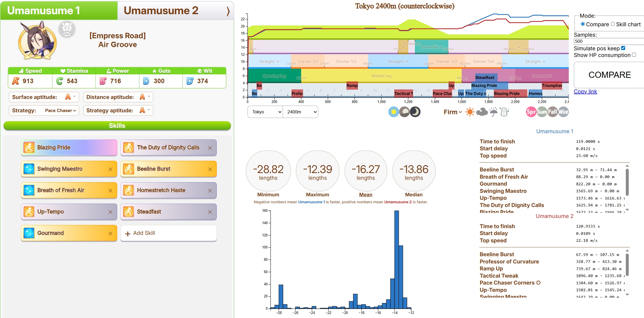Image resolution: width=644 pixels, height=318 pixels.
Task: Choose the Winter season badge
Action: coord(563,112)
